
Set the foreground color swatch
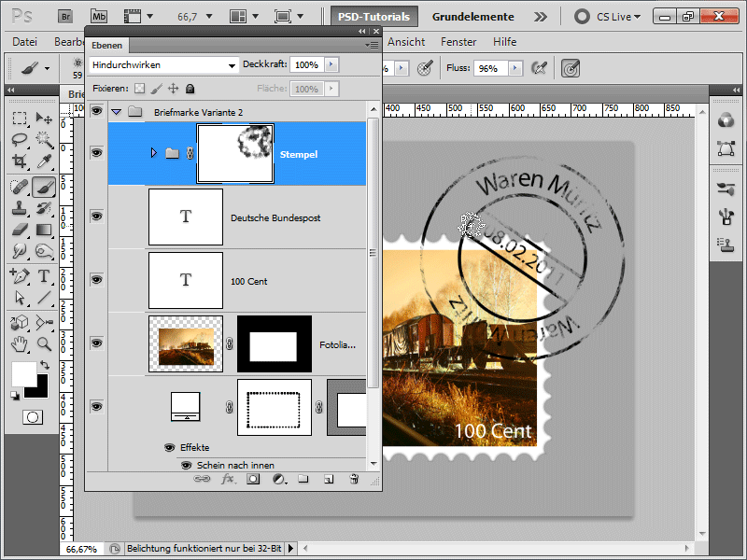click(24, 374)
